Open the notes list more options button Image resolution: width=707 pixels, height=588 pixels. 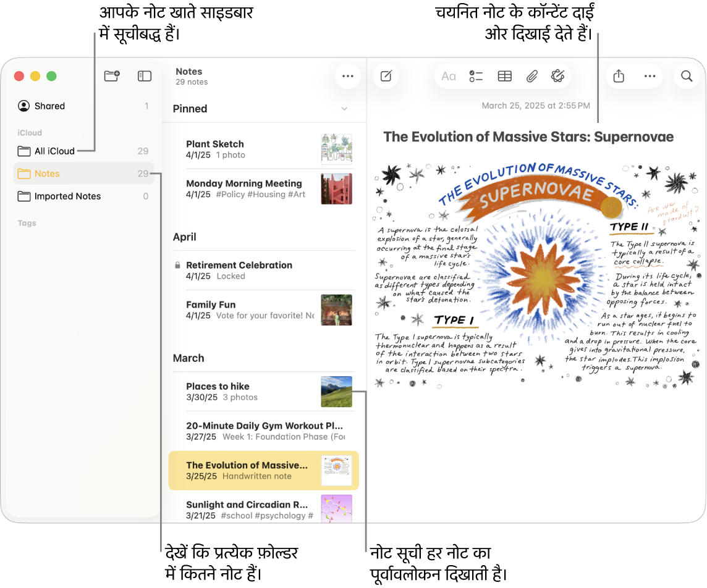click(348, 76)
